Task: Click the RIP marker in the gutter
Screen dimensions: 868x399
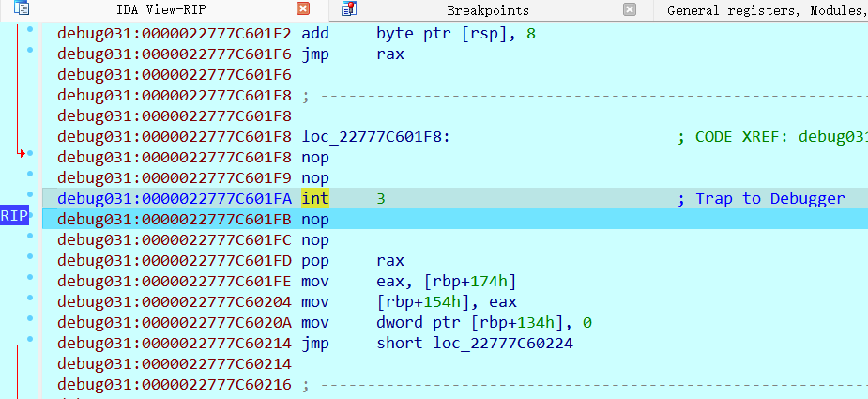Action: click(14, 216)
